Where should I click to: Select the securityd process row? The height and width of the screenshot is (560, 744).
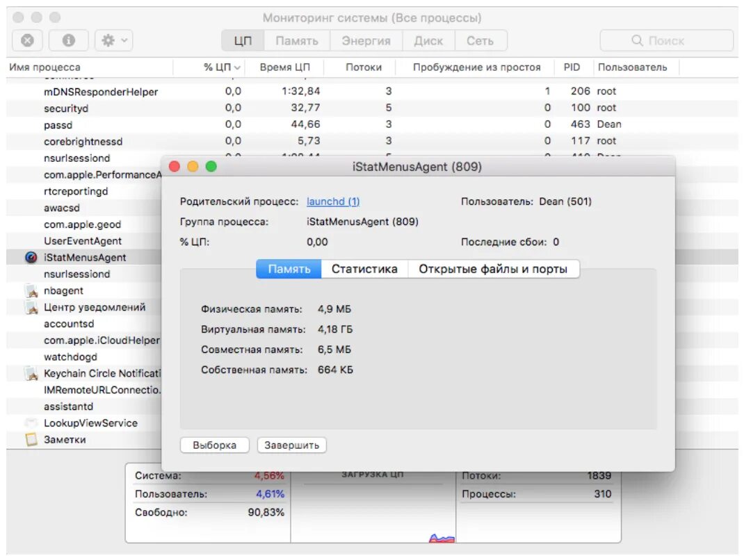372,108
